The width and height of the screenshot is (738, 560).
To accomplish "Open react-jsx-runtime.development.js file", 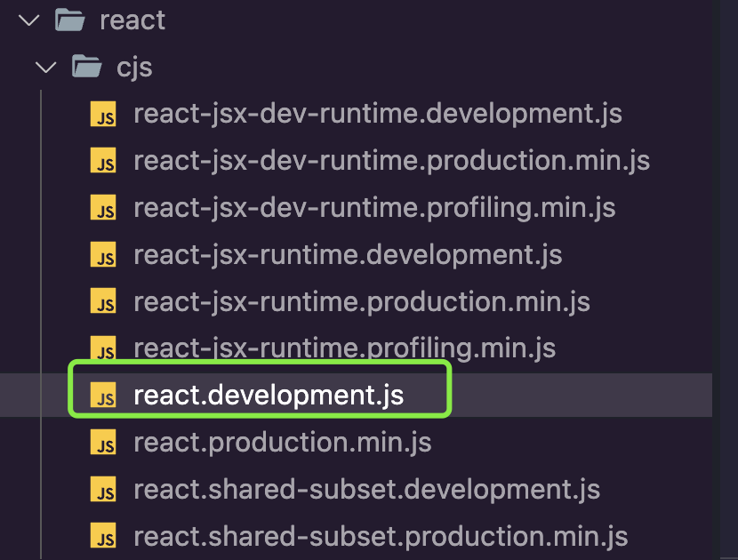I will tap(348, 255).
